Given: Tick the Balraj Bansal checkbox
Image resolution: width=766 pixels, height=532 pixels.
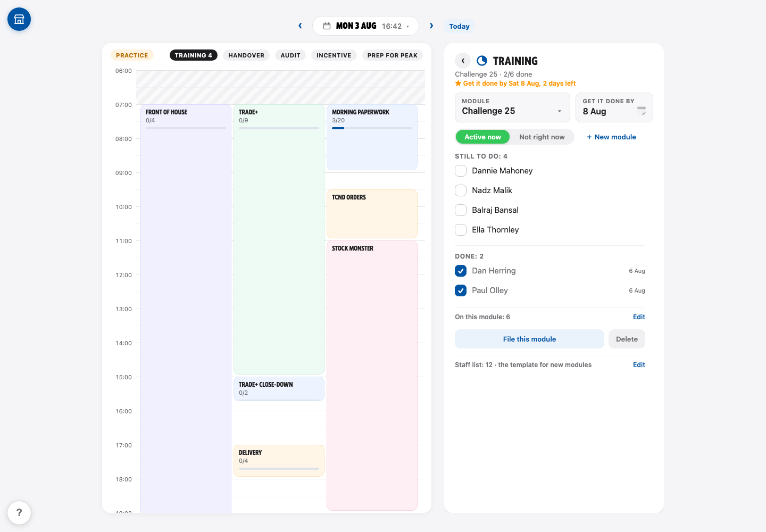Looking at the screenshot, I should pos(461,210).
